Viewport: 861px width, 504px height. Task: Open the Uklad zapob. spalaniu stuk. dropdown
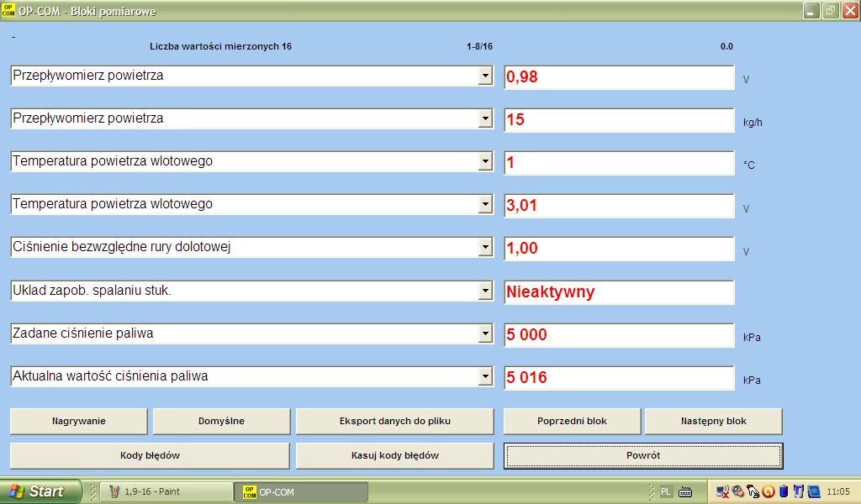click(x=485, y=291)
